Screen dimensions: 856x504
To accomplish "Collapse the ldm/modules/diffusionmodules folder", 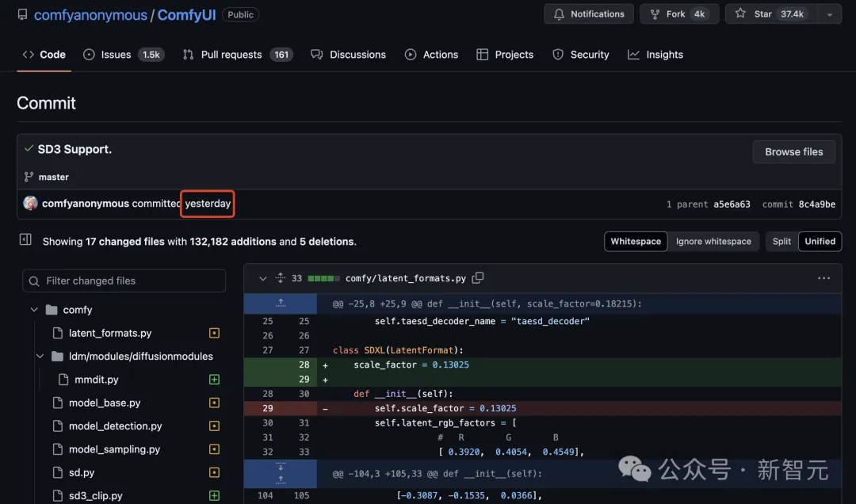I will pos(40,357).
